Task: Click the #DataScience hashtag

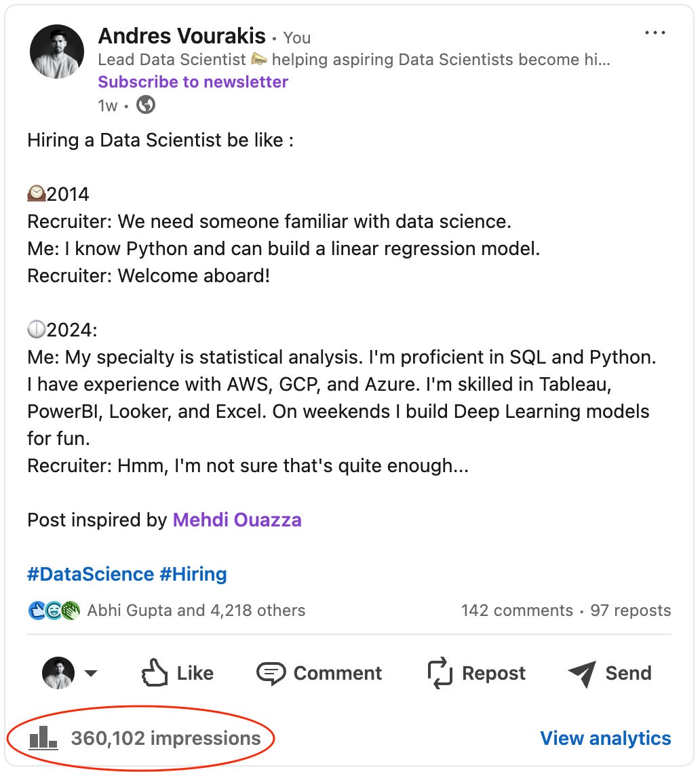Action: tap(91, 574)
